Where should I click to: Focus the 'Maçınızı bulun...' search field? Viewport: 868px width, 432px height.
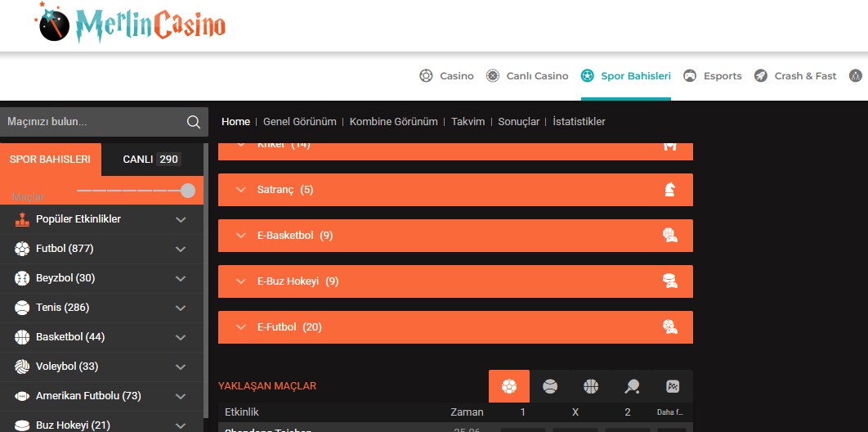pyautogui.click(x=90, y=122)
